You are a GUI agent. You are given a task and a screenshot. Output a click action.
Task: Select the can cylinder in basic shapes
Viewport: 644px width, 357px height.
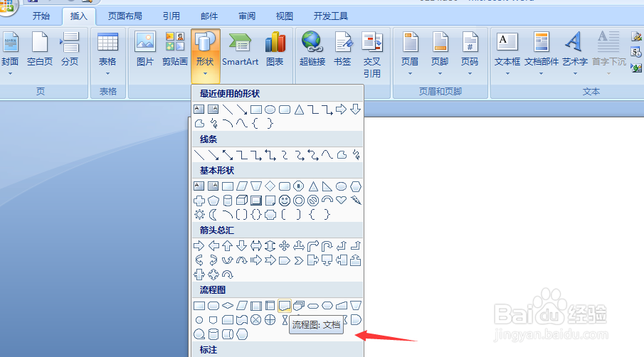pyautogui.click(x=228, y=201)
